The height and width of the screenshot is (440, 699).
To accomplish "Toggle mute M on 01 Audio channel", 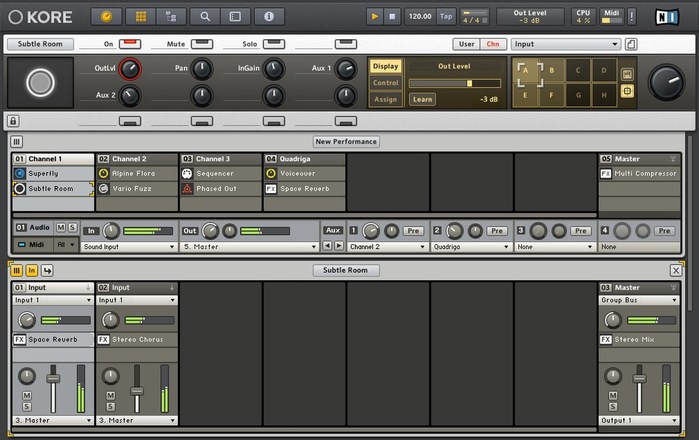I will coord(61,227).
